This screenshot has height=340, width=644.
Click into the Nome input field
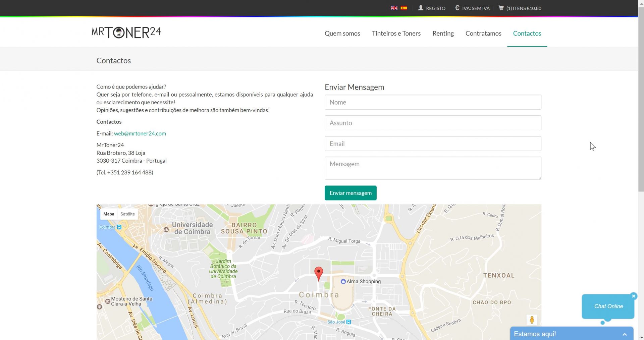(433, 102)
